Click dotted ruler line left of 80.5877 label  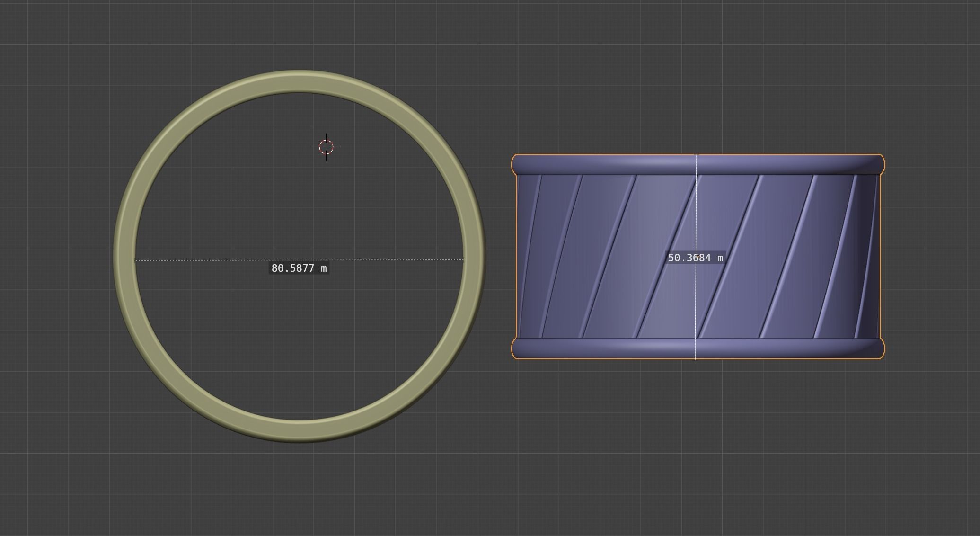tap(203, 260)
